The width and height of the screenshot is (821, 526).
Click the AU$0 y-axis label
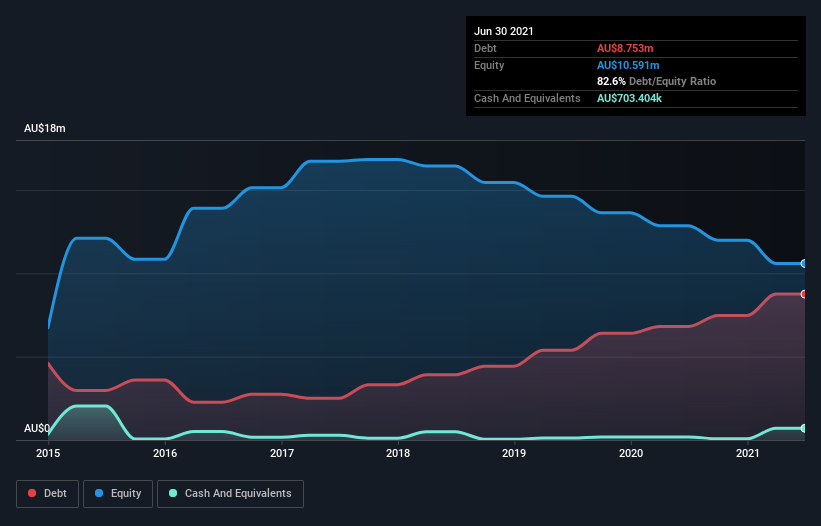(x=37, y=428)
